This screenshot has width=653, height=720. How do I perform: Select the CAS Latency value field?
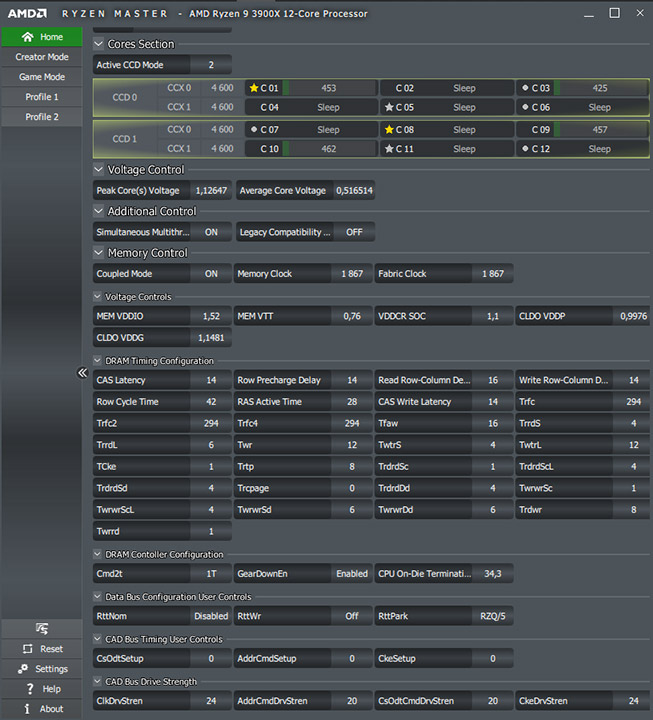coord(211,380)
